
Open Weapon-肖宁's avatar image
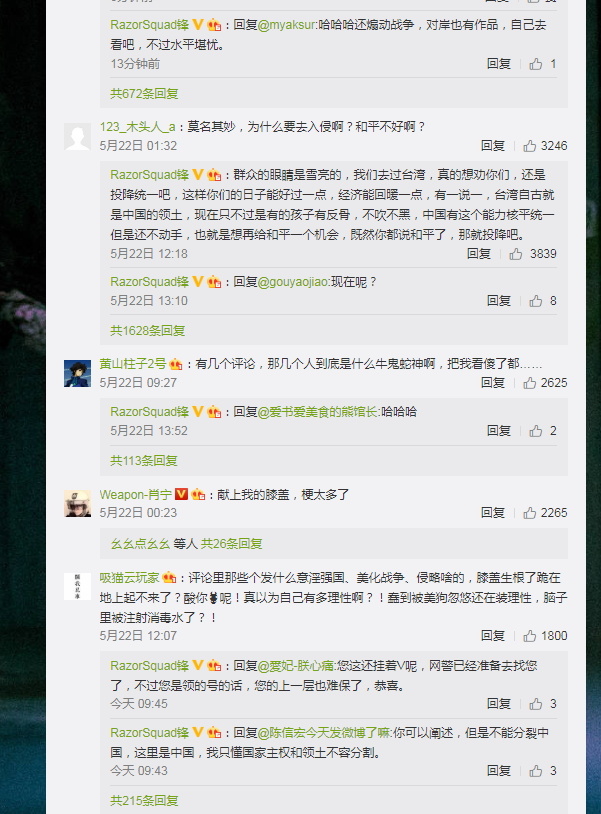(x=77, y=503)
